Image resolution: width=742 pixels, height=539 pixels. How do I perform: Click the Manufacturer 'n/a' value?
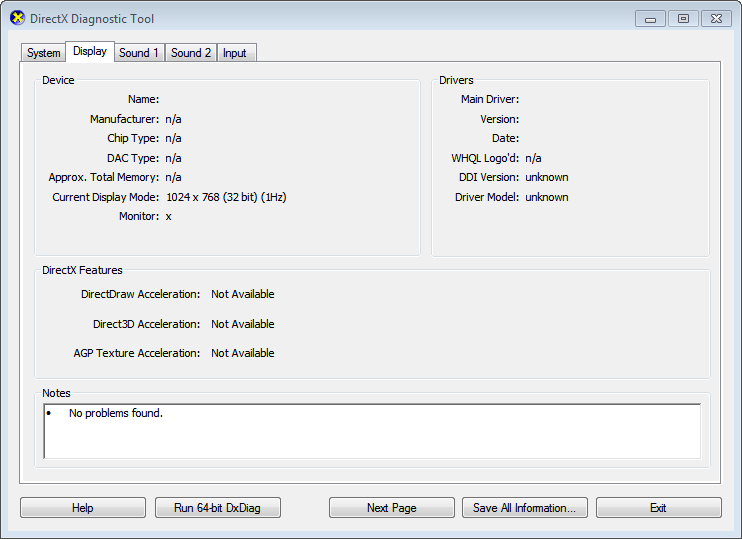173,119
